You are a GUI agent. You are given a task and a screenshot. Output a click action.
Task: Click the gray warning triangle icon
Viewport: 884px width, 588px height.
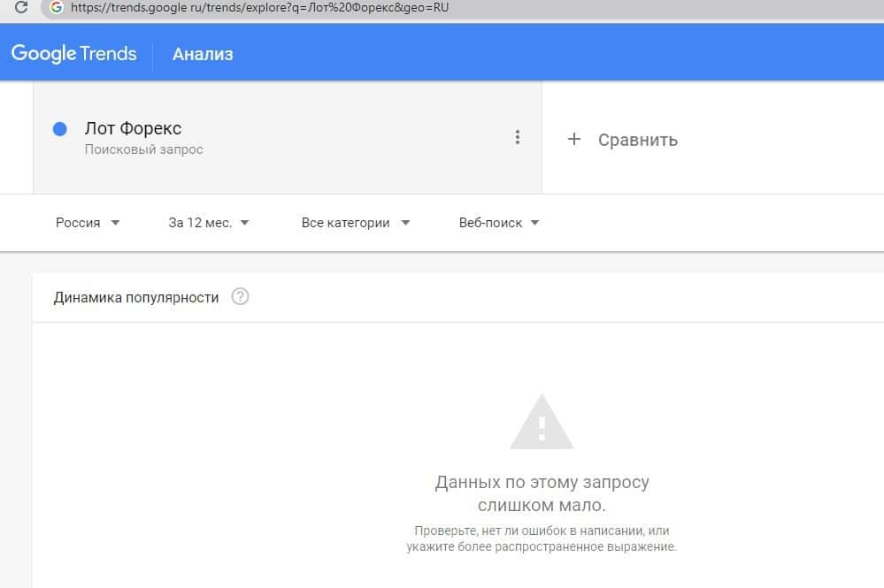(x=542, y=423)
